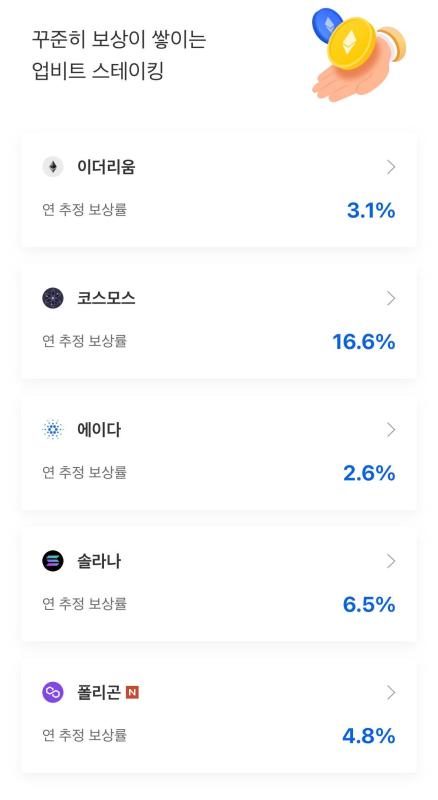Click the 업비트 스테이킹 header text
Screen dimensions: 438x800
(98, 71)
